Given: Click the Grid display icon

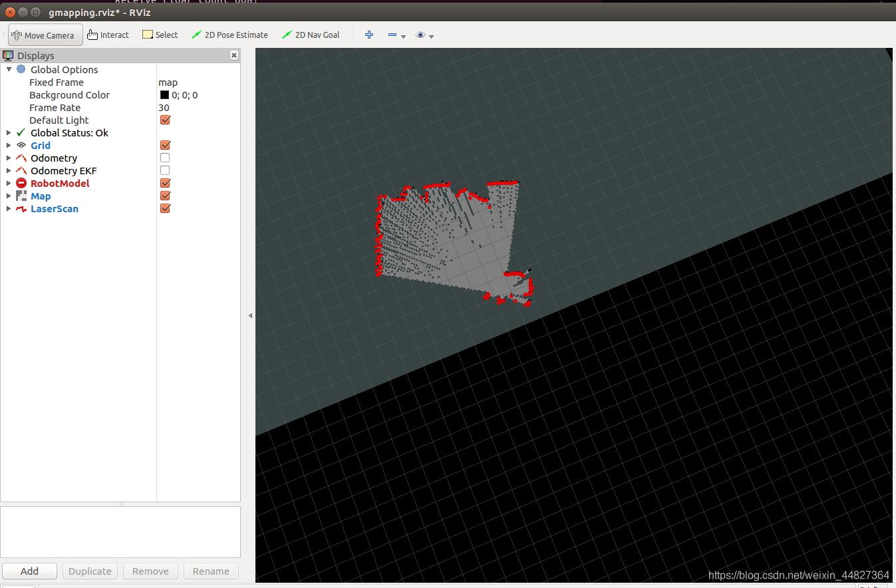Looking at the screenshot, I should (x=21, y=145).
